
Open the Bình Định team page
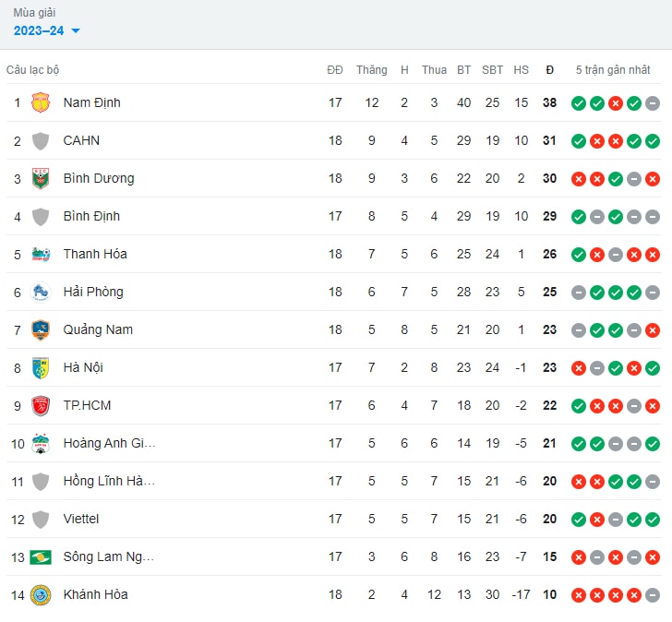[x=91, y=216]
